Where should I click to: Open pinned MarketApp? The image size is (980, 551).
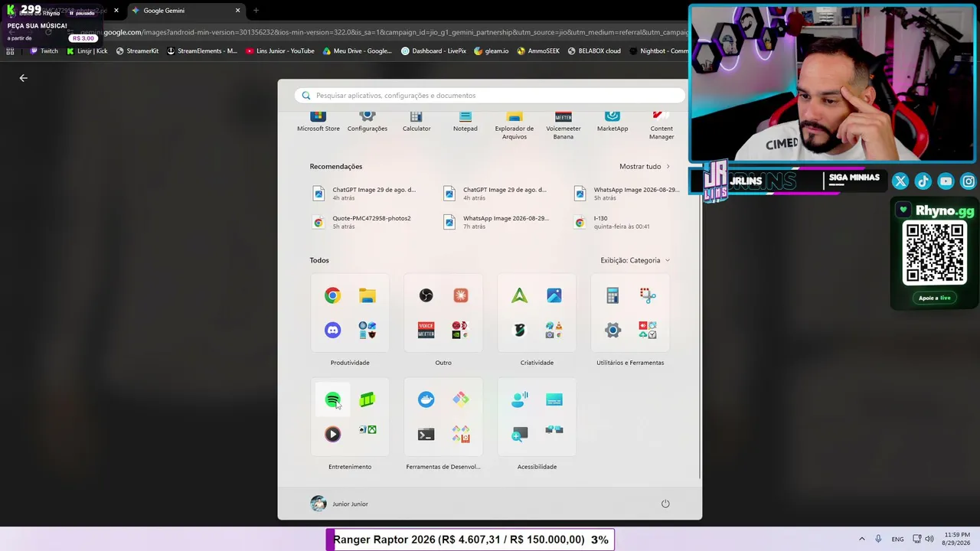tap(612, 122)
